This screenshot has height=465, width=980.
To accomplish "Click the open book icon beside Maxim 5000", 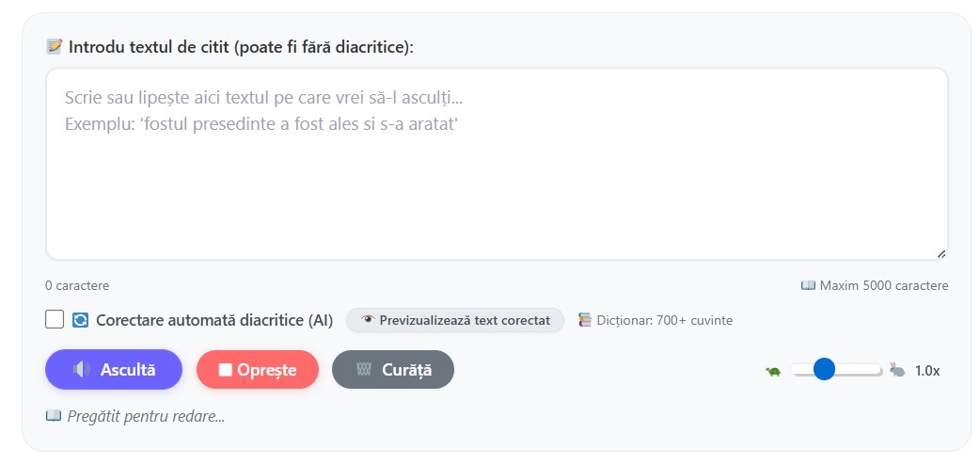I will coord(808,285).
